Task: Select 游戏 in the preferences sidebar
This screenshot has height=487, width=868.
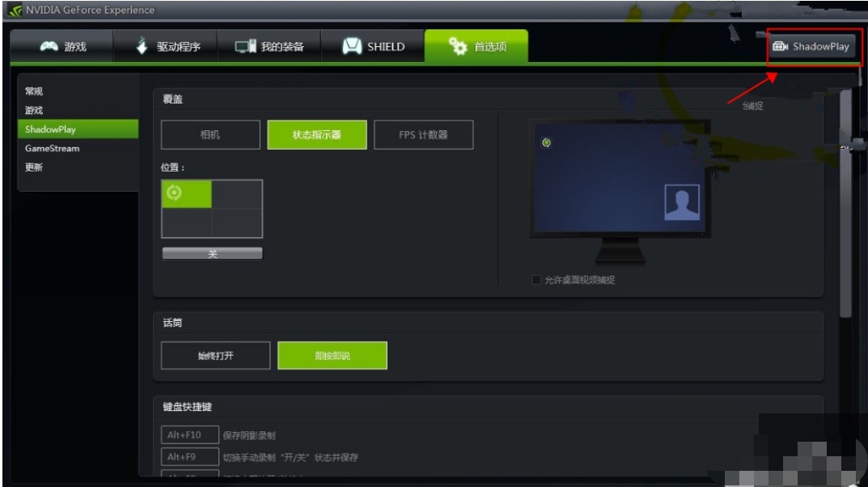Action: tap(34, 110)
